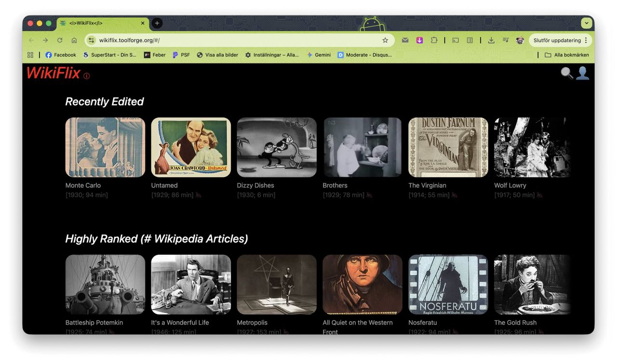Click the info icon beside the WikiFlix logo
Screen dimensions: 617x364
coord(87,76)
